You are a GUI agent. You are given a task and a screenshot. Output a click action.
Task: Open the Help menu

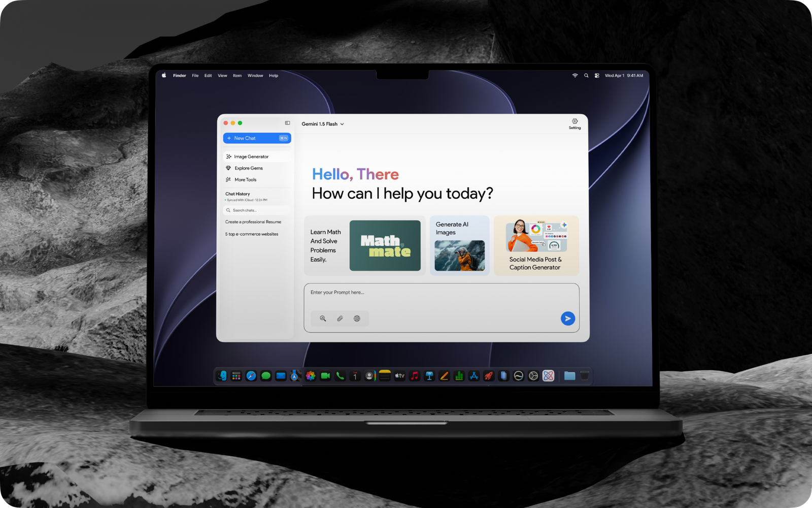[274, 76]
